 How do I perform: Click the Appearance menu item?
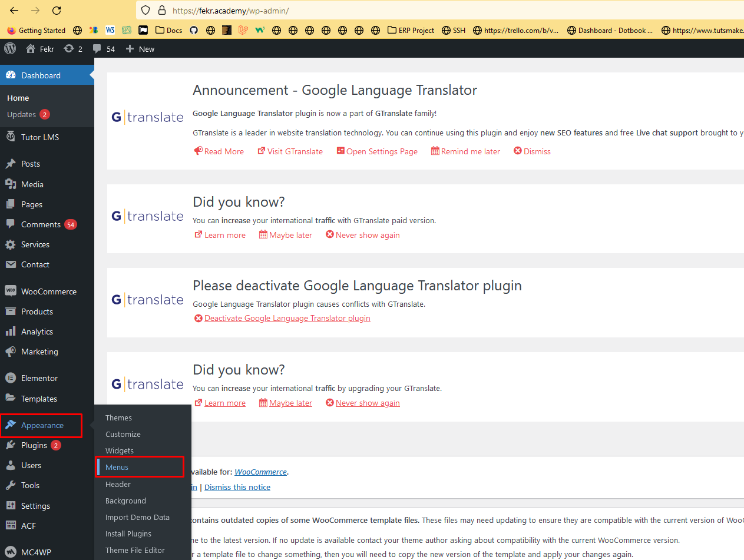pyautogui.click(x=41, y=425)
